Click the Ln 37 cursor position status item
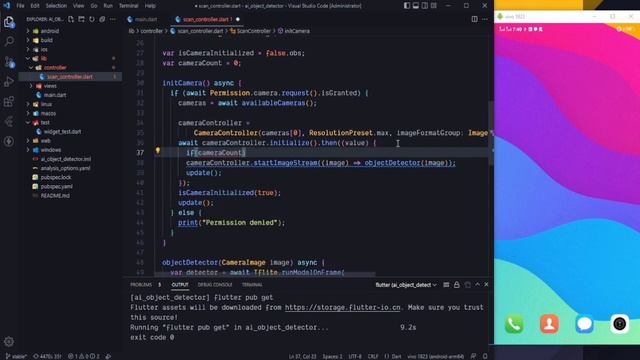Viewport: 640px width, 360px height. 302,356
